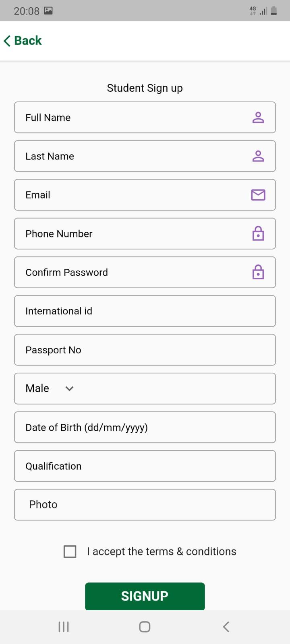Tap the Android home button icon
This screenshot has width=290, height=644.
145,627
